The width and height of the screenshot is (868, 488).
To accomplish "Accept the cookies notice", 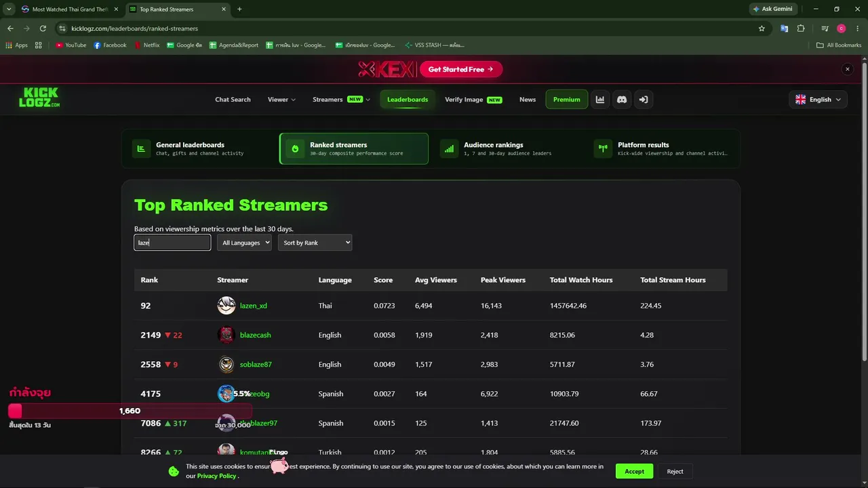I will click(634, 471).
